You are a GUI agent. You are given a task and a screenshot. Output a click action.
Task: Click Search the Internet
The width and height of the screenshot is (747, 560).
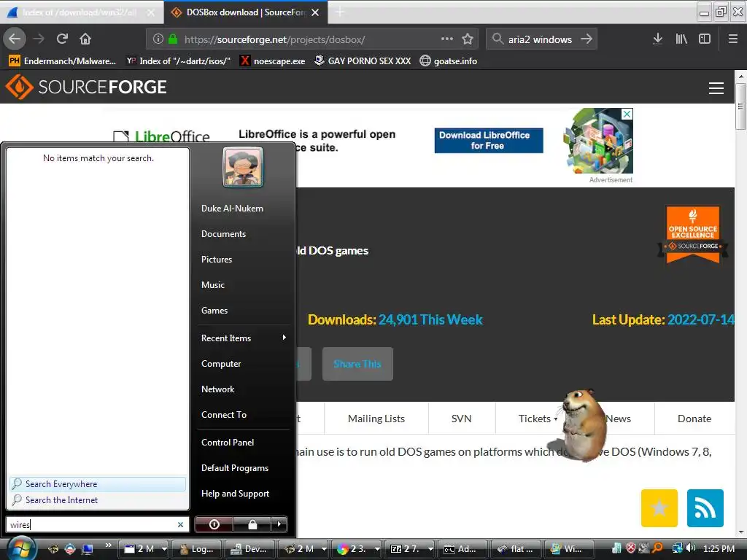(98, 500)
